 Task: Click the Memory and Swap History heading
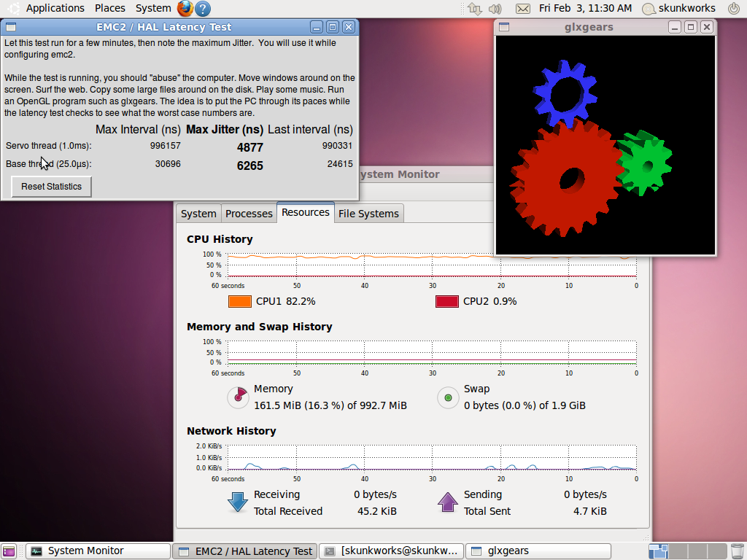click(260, 327)
